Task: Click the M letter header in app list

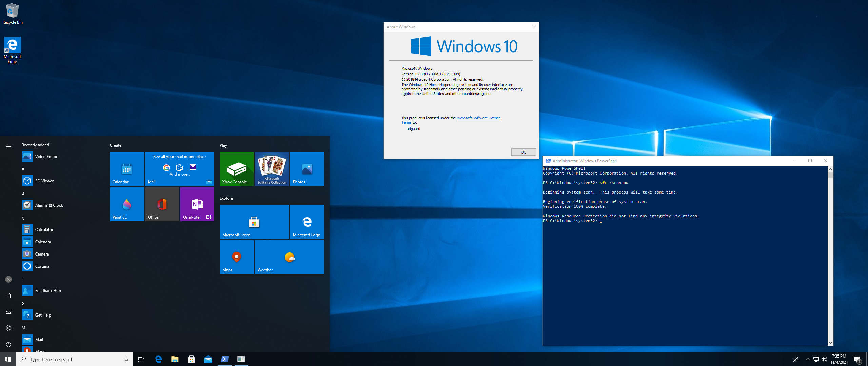Action: point(24,328)
